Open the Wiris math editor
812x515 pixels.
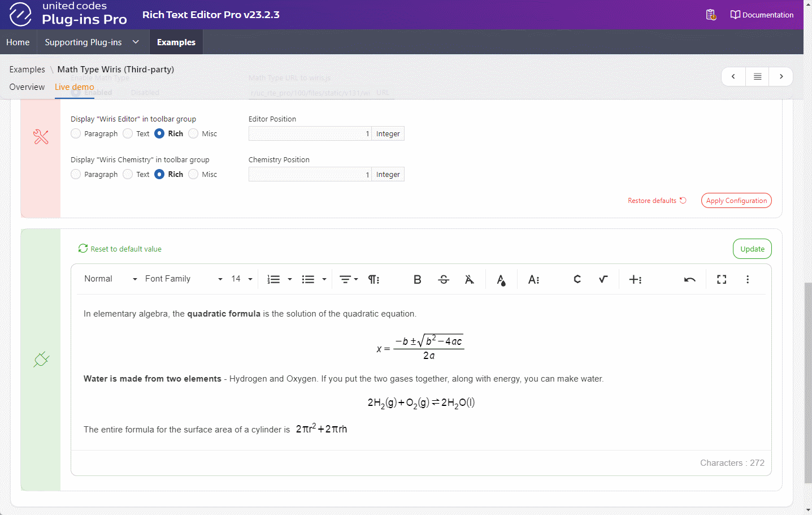pyautogui.click(x=603, y=279)
